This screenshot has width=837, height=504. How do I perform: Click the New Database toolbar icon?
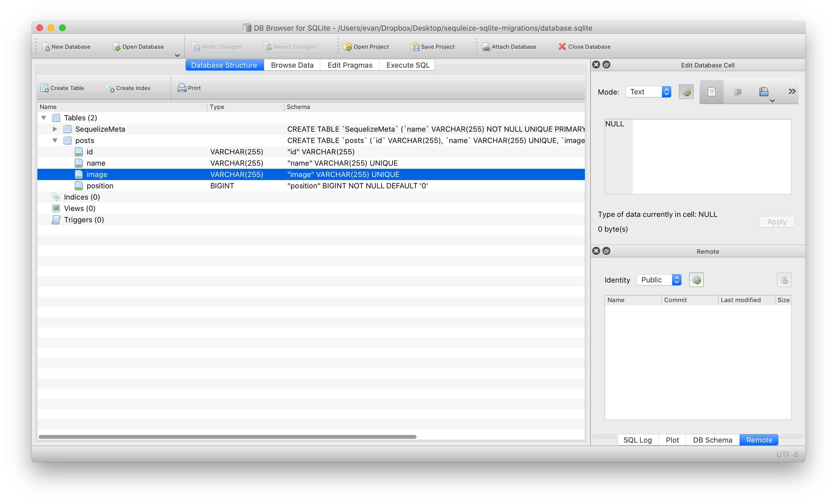click(x=46, y=47)
